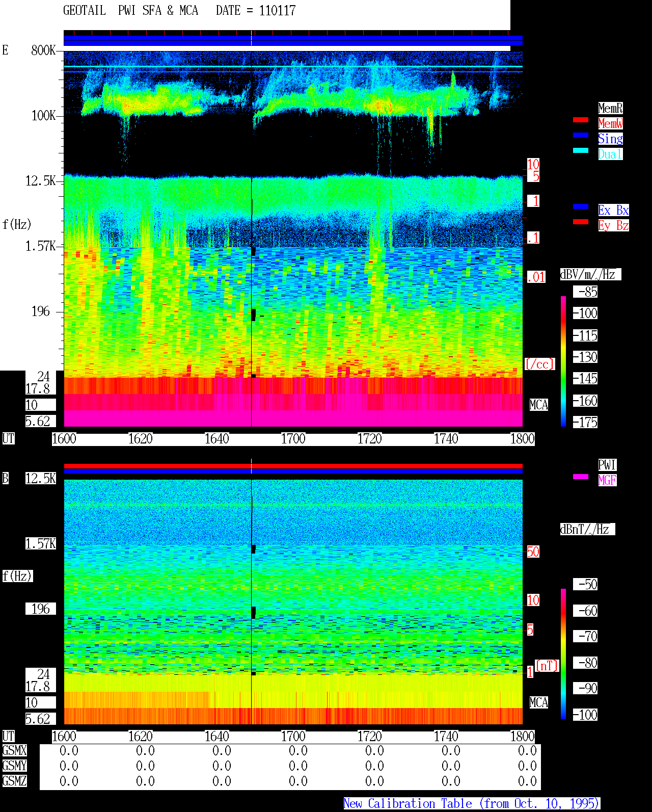
Task: Click the -90 magnetic scale value
Action: (x=585, y=688)
